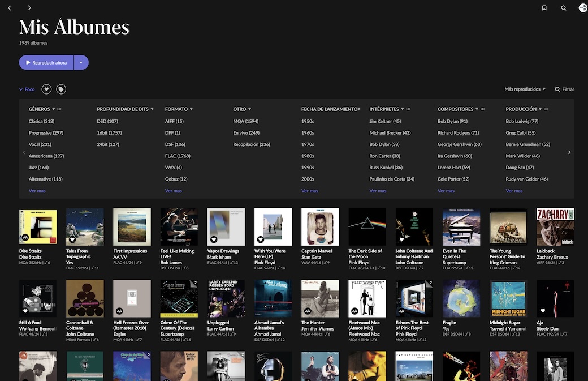Open the dropdown arrow next to Reproducir ahora
The height and width of the screenshot is (381, 588).
click(x=81, y=63)
